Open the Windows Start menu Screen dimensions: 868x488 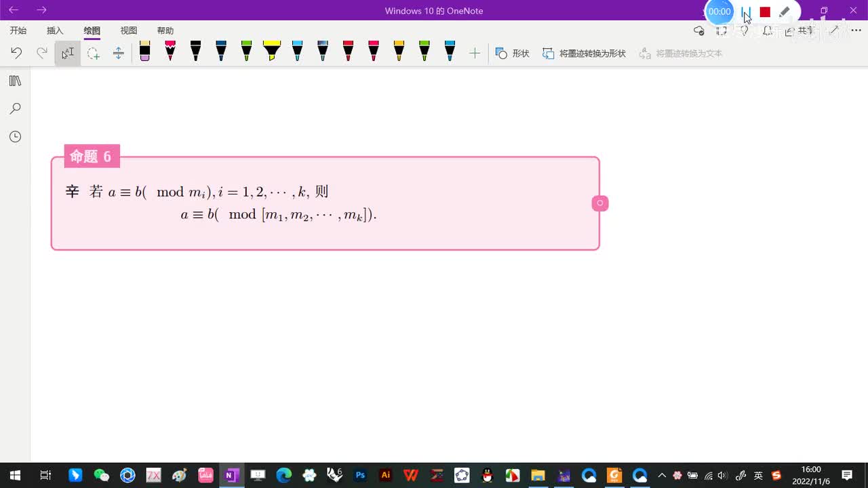15,475
